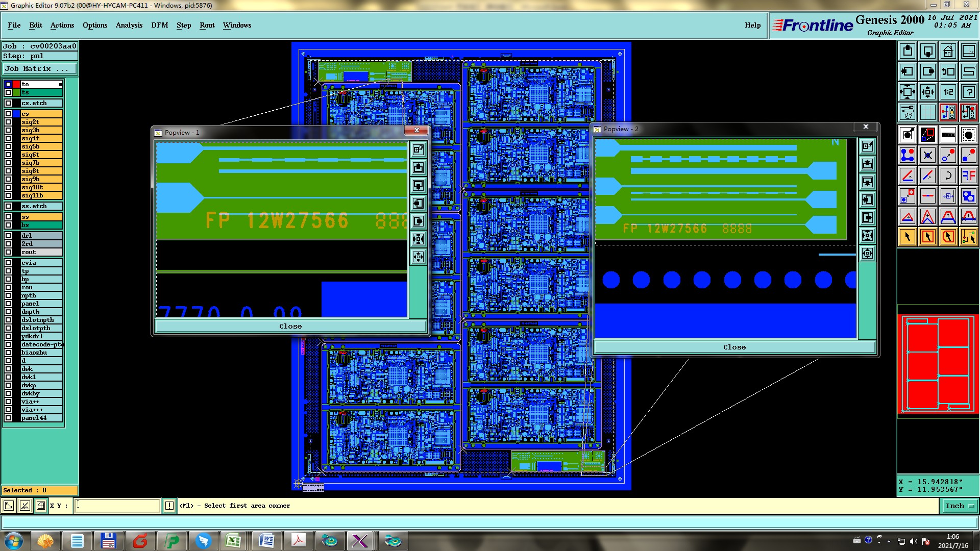Select the net selection arrow tool
This screenshot has width=980, height=551.
968,237
